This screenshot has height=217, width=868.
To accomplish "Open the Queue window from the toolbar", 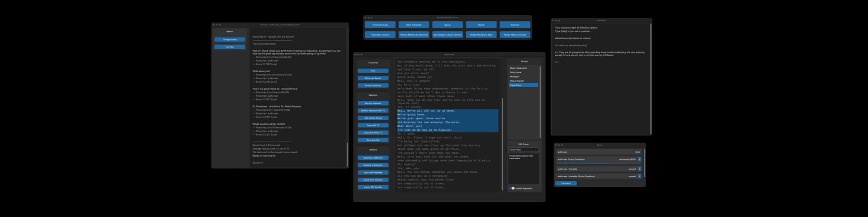I will pyautogui.click(x=447, y=25).
